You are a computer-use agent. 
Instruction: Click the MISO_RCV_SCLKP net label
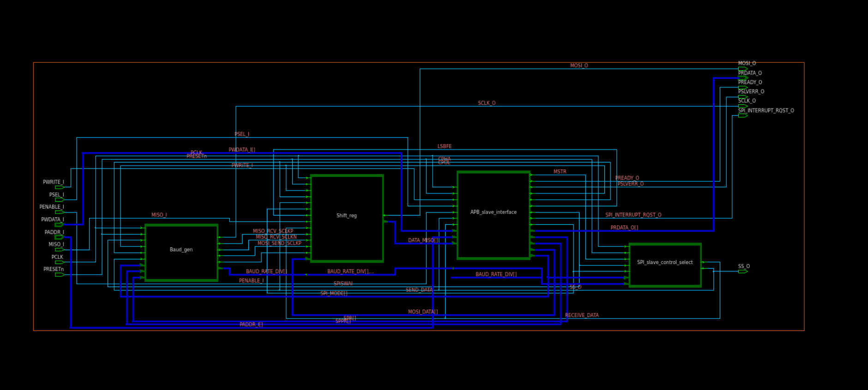(x=273, y=231)
